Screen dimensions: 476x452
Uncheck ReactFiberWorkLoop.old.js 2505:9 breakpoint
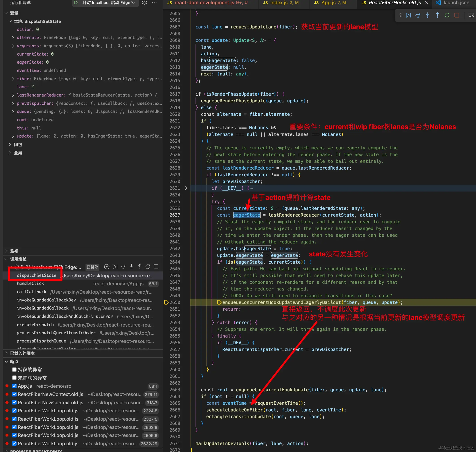(14, 435)
